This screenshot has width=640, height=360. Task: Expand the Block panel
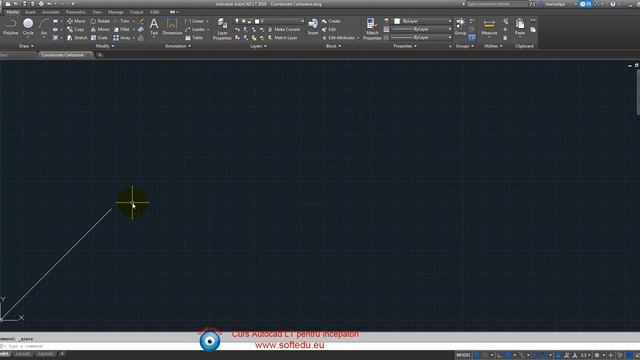pyautogui.click(x=333, y=46)
